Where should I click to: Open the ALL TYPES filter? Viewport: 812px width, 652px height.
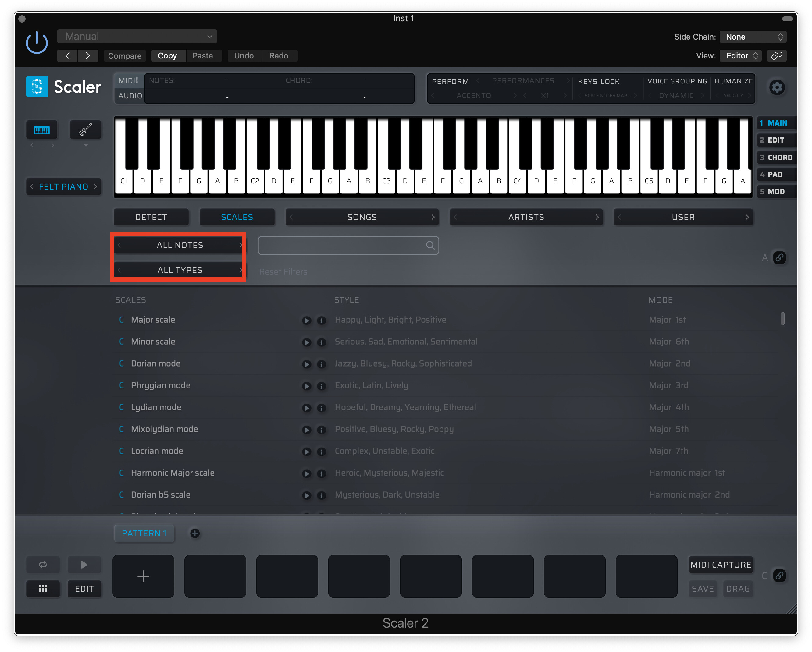(180, 270)
